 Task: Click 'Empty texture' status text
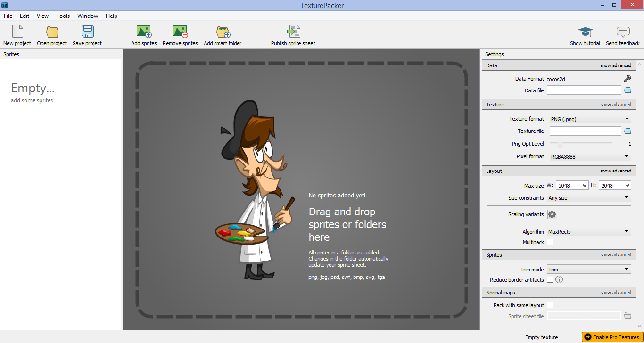pos(541,337)
